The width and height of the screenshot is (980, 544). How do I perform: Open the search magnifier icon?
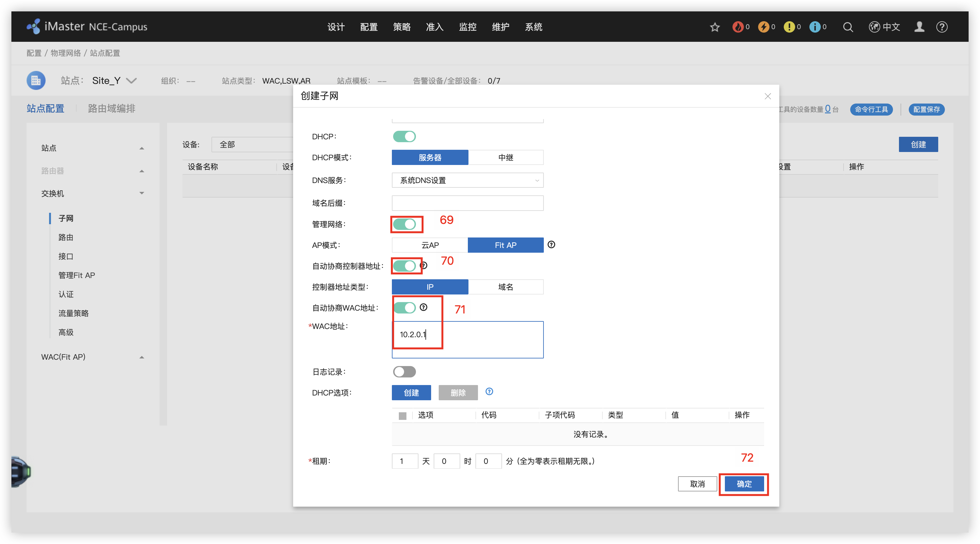pos(848,27)
